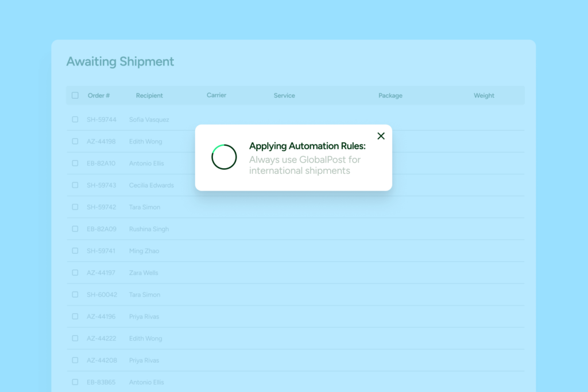Enable the checkbox for order SH-60042

[75, 294]
